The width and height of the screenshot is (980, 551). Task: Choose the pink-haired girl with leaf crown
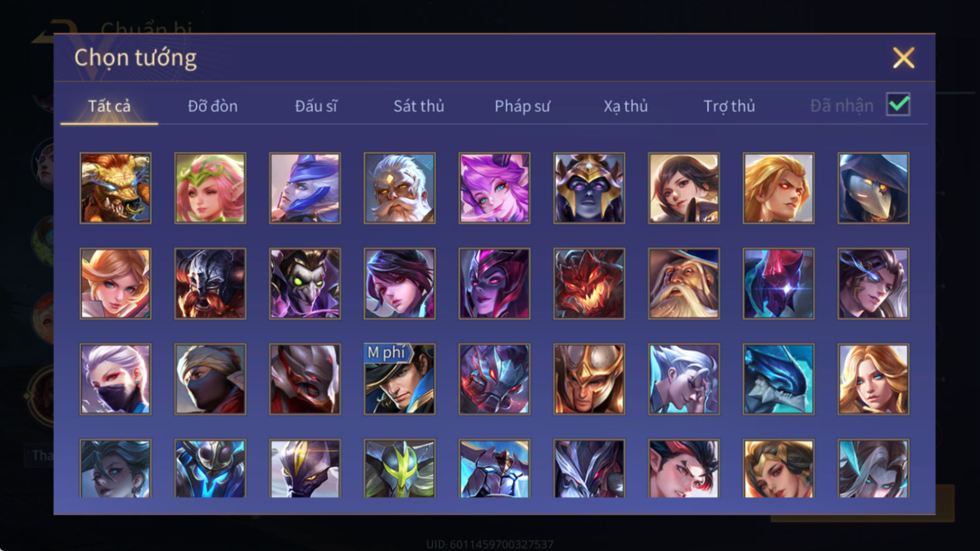point(210,188)
